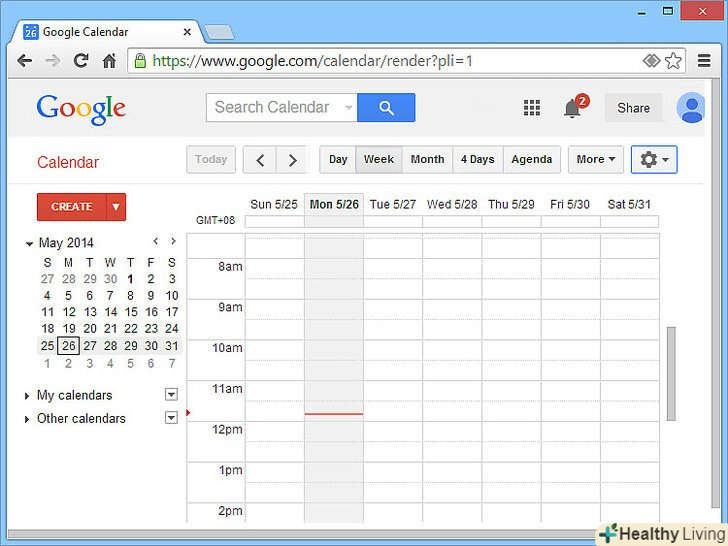Switch to Day view
The image size is (728, 546).
click(338, 160)
